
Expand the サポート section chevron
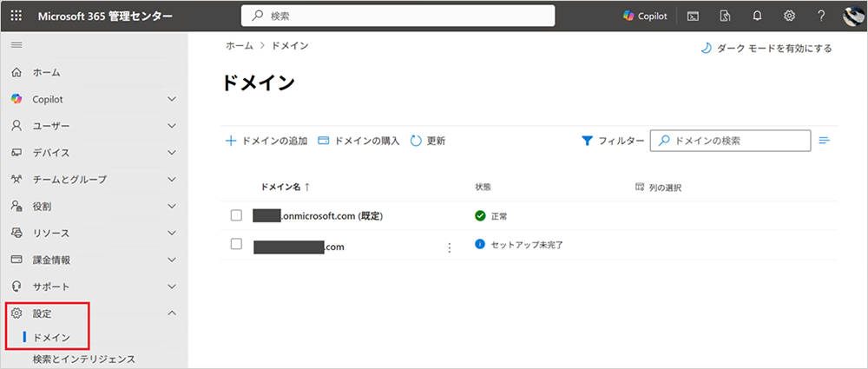(172, 287)
